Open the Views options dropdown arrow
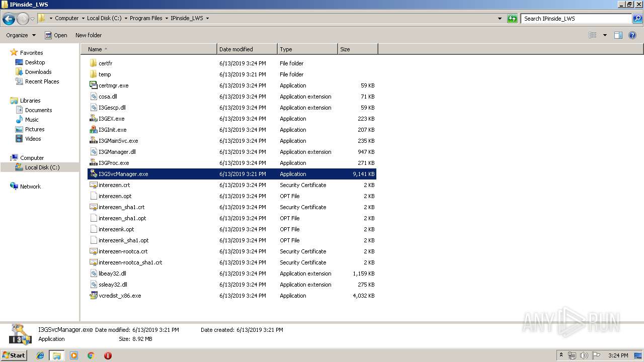The image size is (644, 362). click(605, 35)
